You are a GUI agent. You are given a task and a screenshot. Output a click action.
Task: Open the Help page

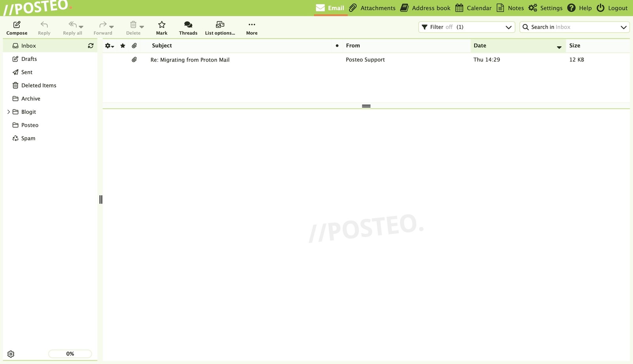coord(580,8)
